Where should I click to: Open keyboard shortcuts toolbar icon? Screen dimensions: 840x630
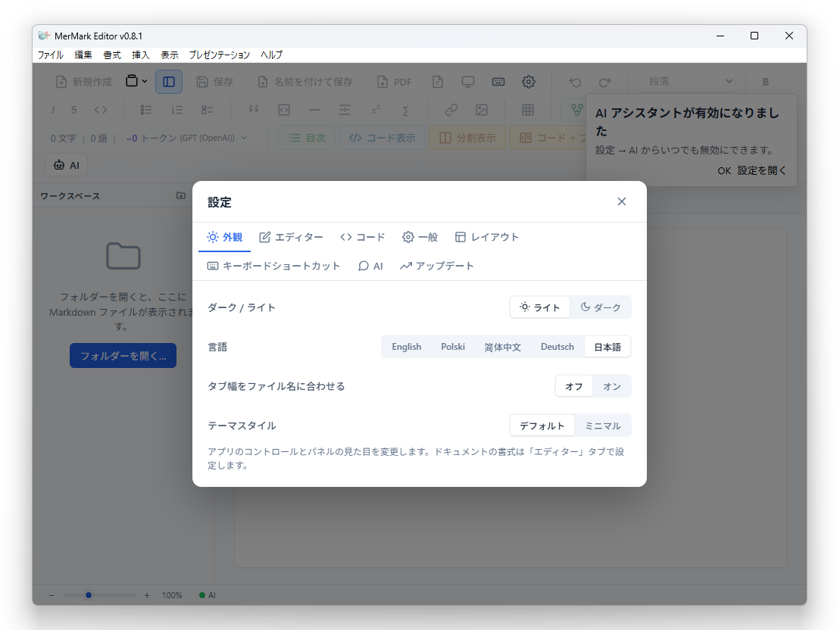[498, 82]
